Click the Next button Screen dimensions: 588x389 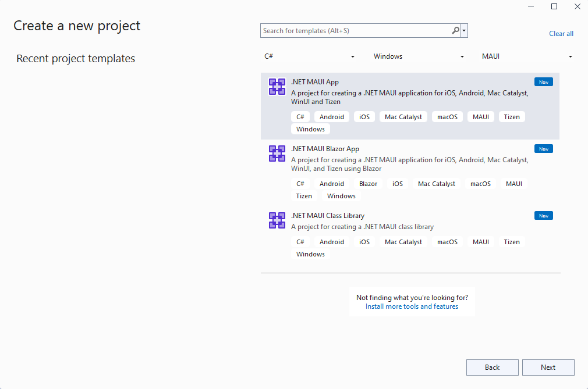click(x=548, y=367)
